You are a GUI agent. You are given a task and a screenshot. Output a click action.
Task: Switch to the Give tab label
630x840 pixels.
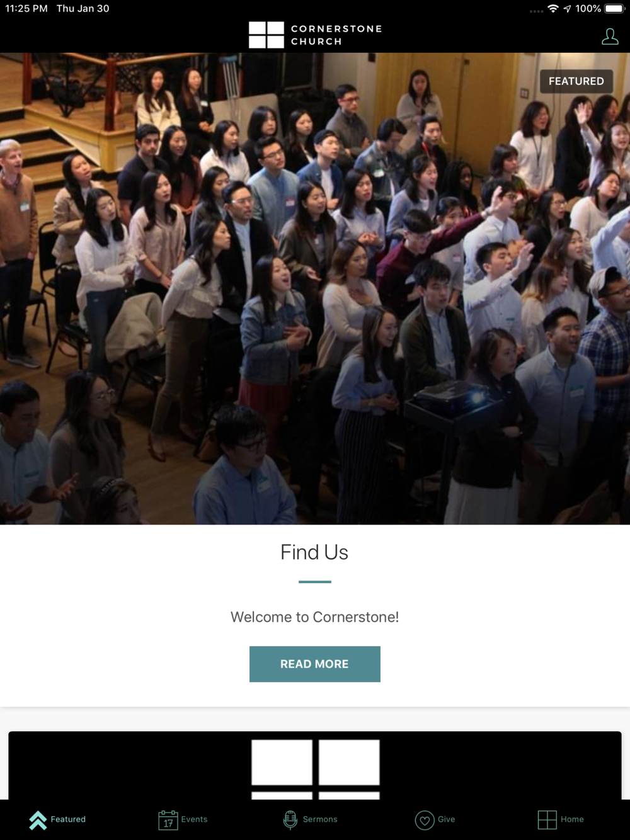tap(446, 819)
